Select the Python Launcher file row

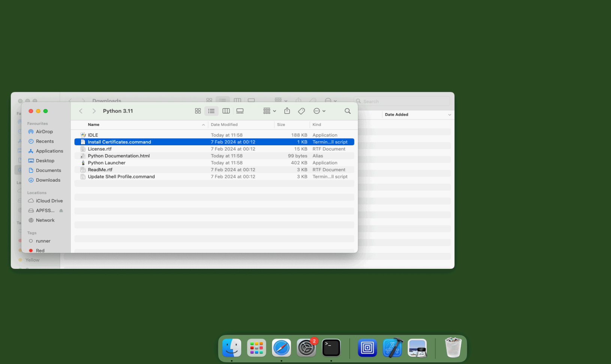(107, 163)
